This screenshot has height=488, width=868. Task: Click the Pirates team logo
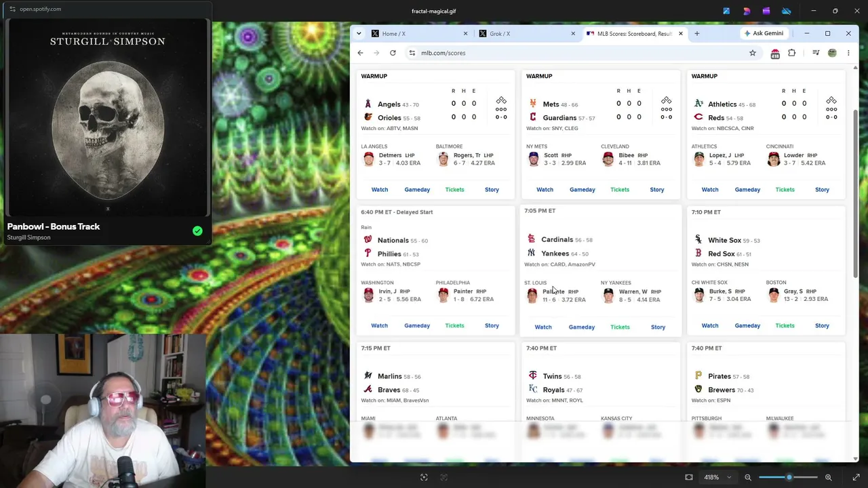(698, 375)
